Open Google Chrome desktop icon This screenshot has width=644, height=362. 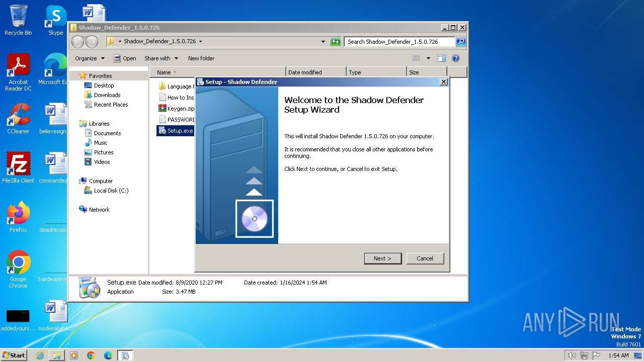(x=18, y=269)
